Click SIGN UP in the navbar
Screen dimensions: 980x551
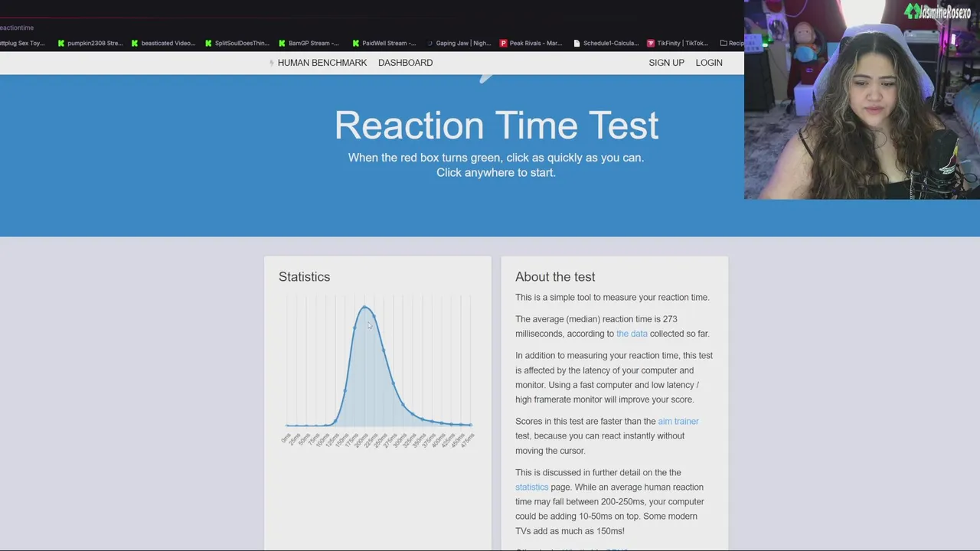[666, 63]
